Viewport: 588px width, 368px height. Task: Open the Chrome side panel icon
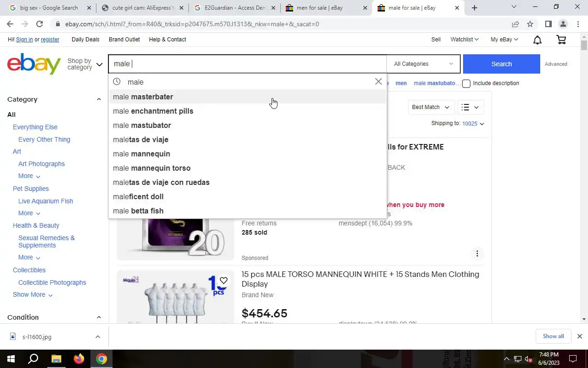pyautogui.click(x=548, y=24)
